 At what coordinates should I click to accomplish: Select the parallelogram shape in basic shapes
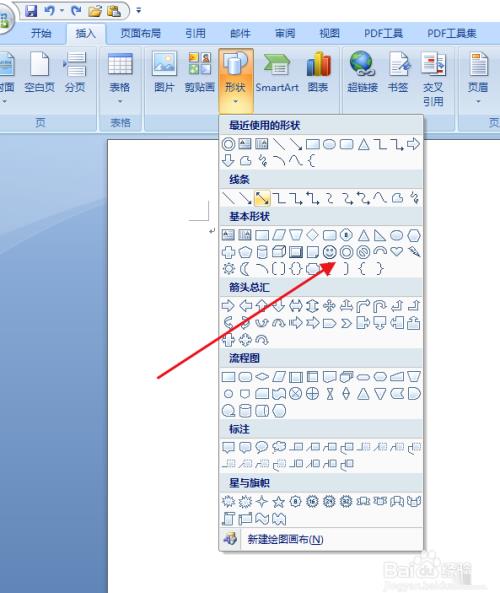pyautogui.click(x=279, y=235)
